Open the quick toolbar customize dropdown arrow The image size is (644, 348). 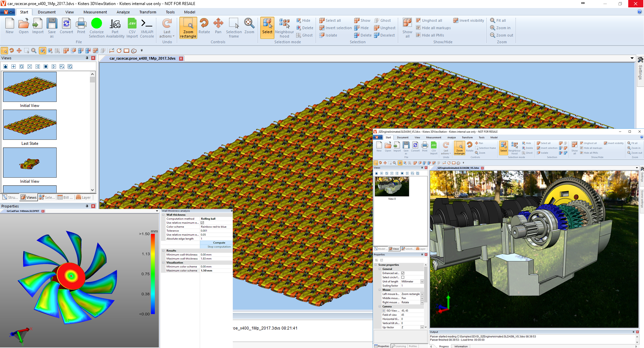(142, 51)
